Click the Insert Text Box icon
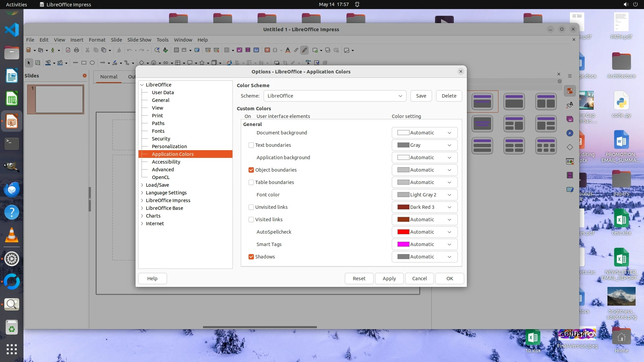Viewport: 644px width, 362px height. (x=267, y=50)
